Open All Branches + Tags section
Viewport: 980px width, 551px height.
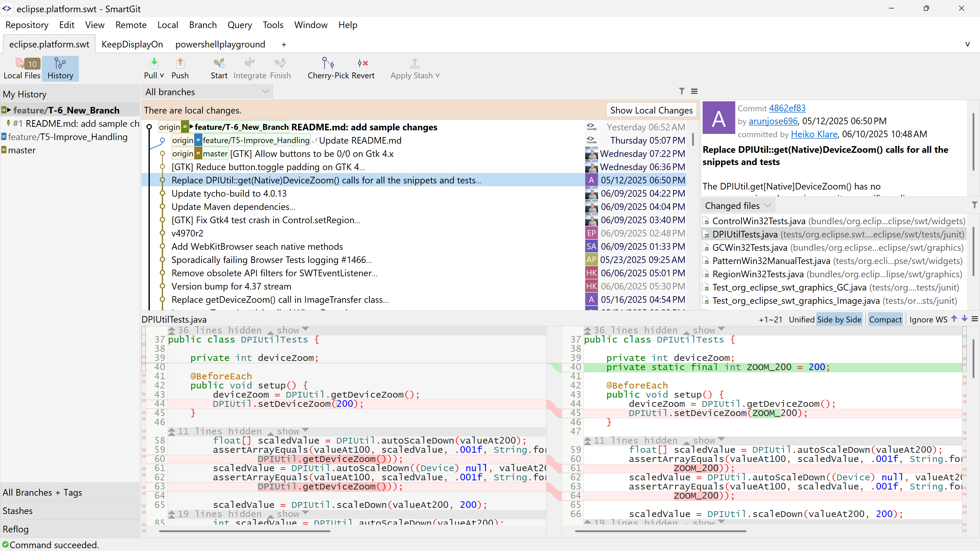[70, 492]
